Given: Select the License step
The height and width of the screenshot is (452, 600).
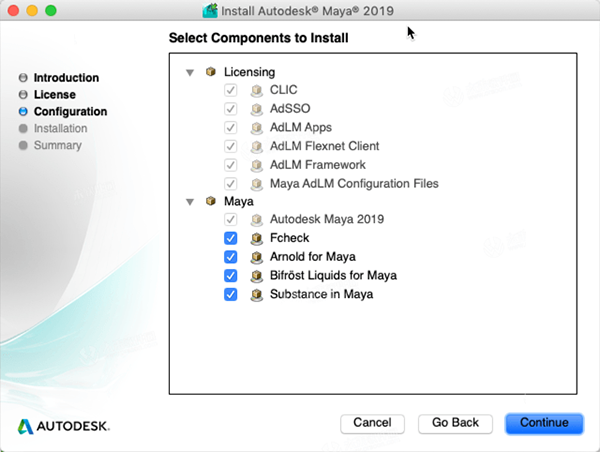Looking at the screenshot, I should pos(55,95).
